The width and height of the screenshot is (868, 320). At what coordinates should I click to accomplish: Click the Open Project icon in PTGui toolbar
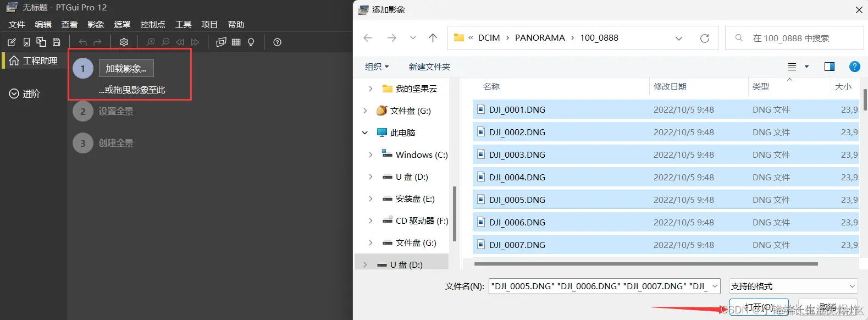click(x=26, y=42)
